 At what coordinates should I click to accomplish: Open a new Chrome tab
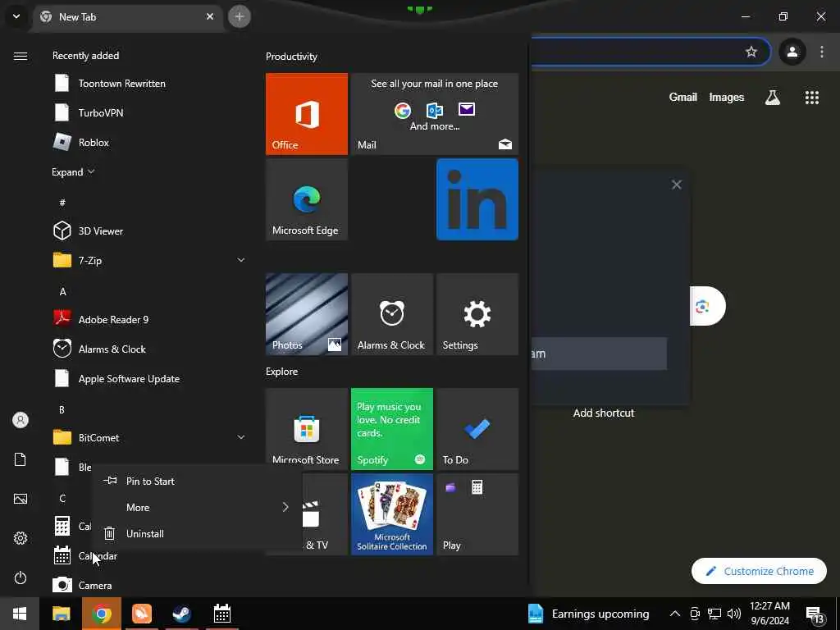(240, 16)
